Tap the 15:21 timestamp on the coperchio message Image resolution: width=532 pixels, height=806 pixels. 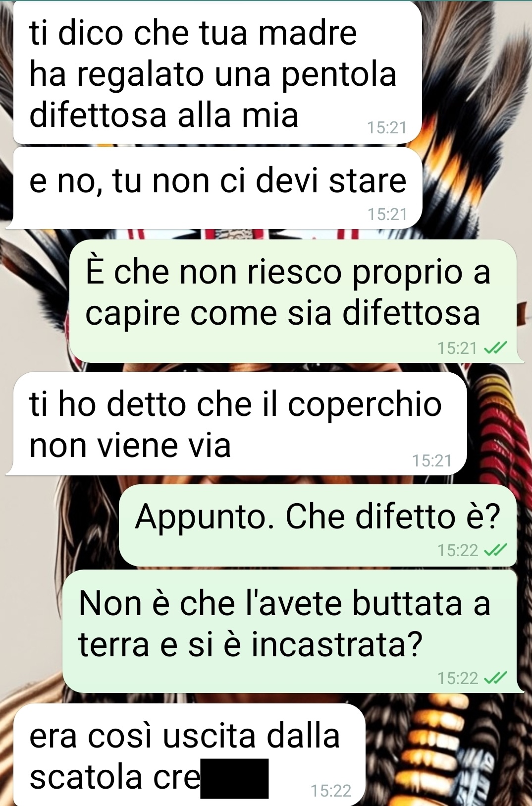(432, 461)
